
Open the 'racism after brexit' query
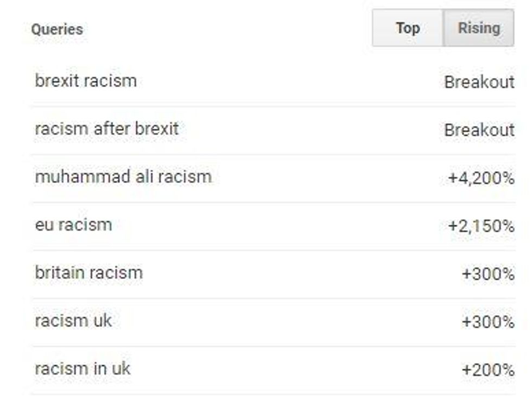[106, 129]
